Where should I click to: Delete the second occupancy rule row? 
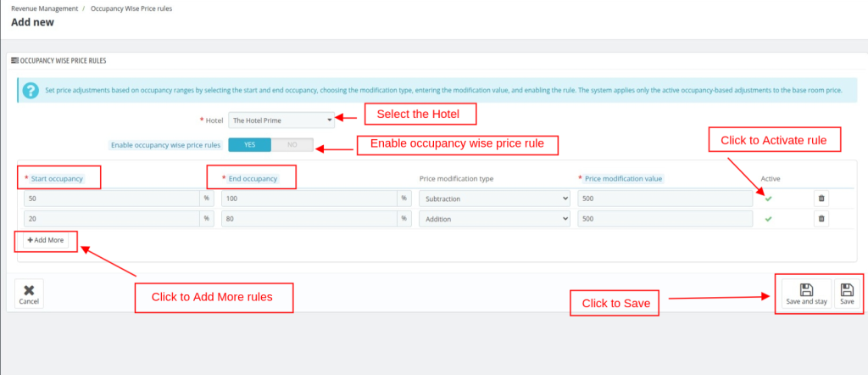coord(821,218)
